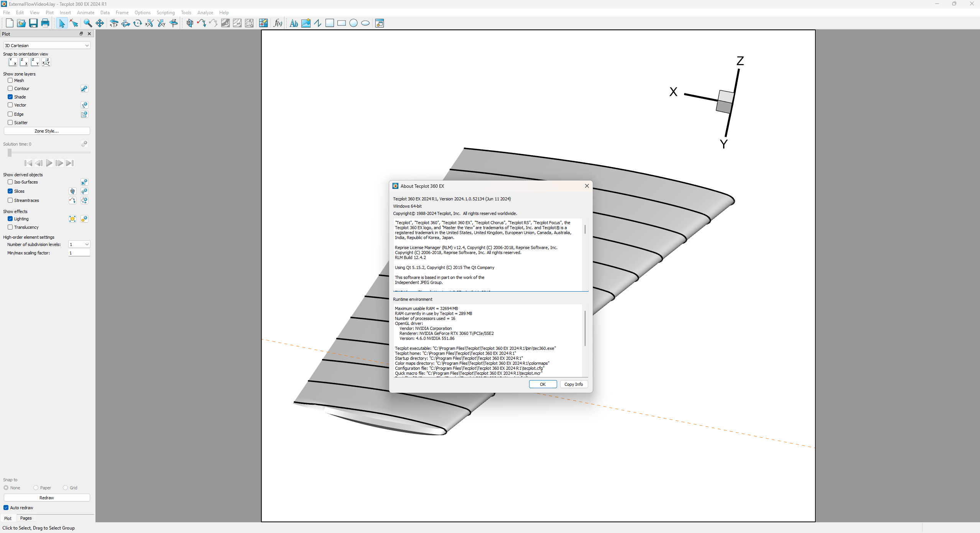
Task: Select the probe tool in toolbar
Action: 263,23
